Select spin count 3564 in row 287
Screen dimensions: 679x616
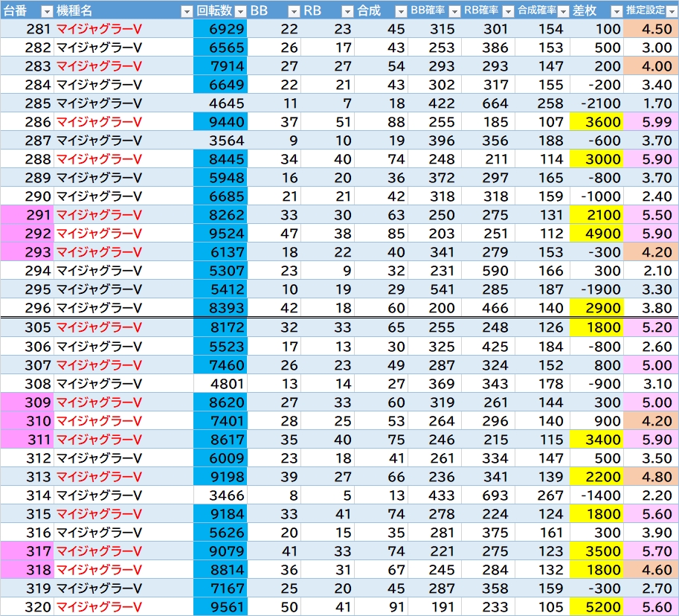click(x=220, y=141)
